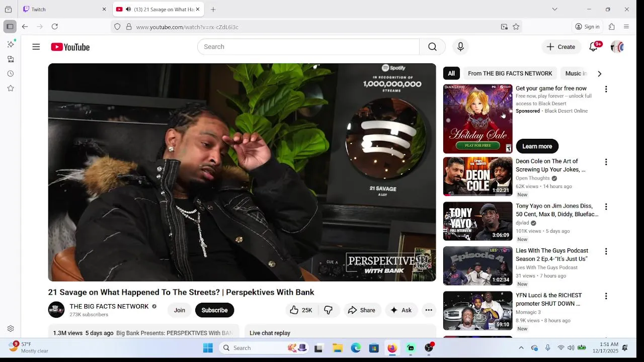Dislike the video with thumbs down
Image resolution: width=644 pixels, height=362 pixels.
pos(329,310)
